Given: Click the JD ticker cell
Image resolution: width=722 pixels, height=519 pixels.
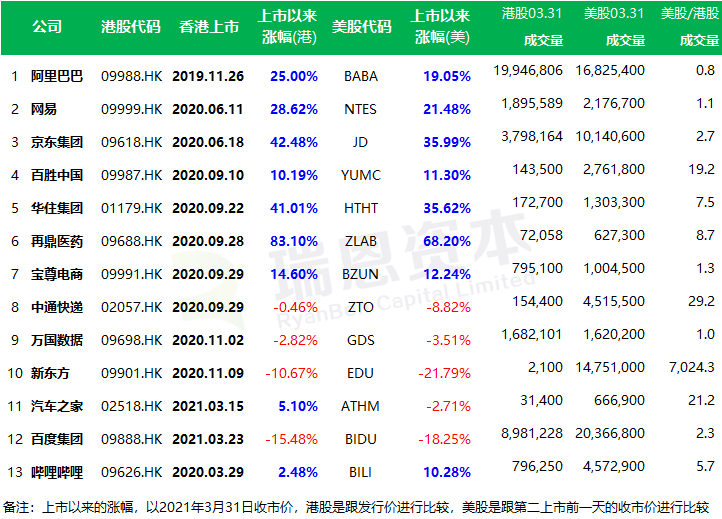Looking at the screenshot, I should pos(360,142).
